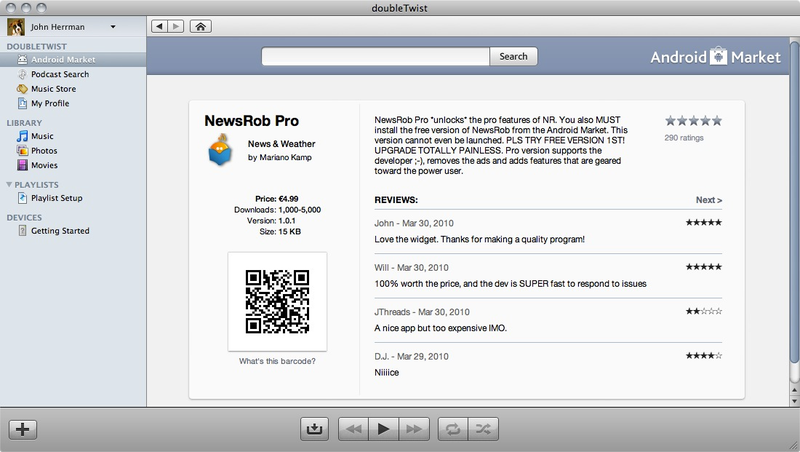Image resolution: width=800 pixels, height=452 pixels.
Task: Click John's Mar 30, 2010 review header
Action: [x=414, y=223]
